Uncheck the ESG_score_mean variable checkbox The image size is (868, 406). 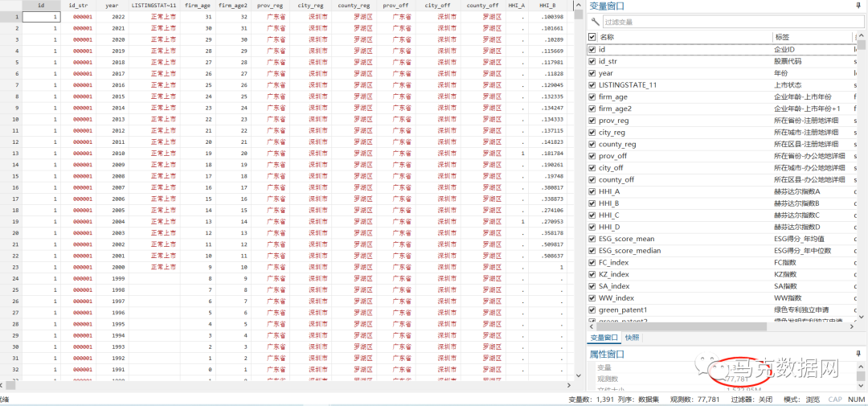[592, 239]
